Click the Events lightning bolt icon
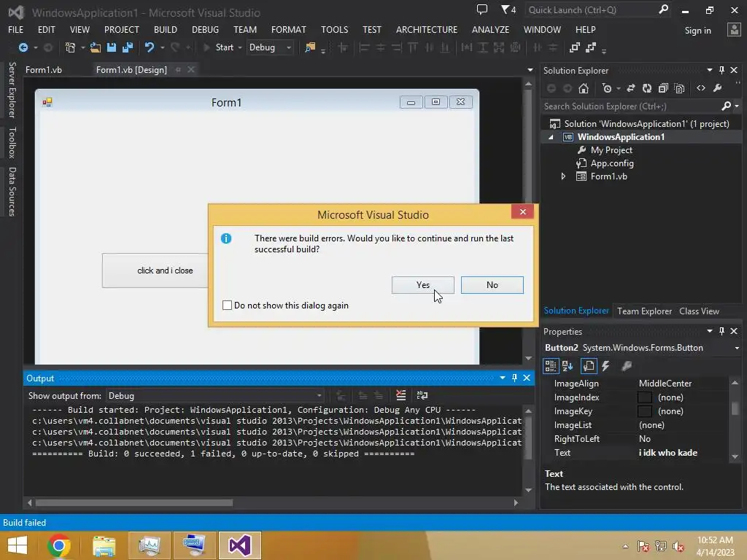747x560 pixels. (x=605, y=366)
